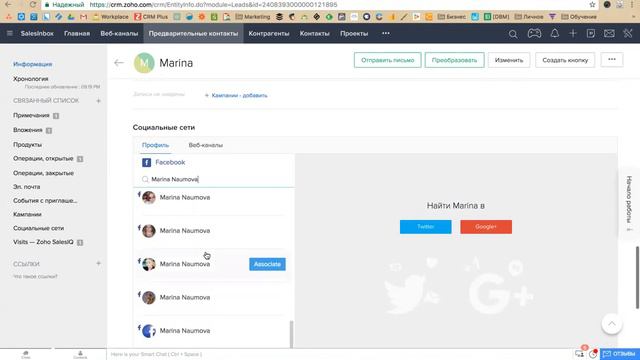
Task: Switch to the Профиль tab
Action: click(156, 145)
